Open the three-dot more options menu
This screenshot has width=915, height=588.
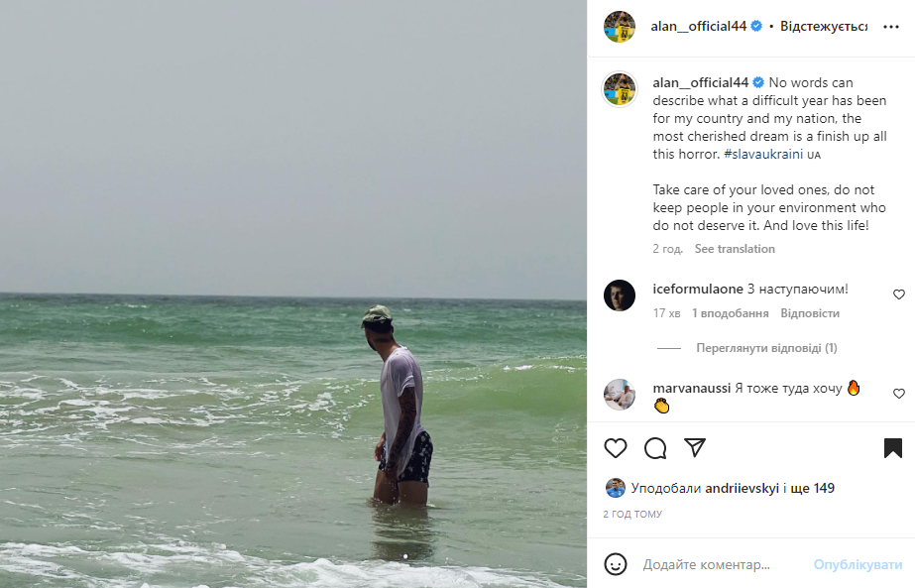click(x=890, y=27)
